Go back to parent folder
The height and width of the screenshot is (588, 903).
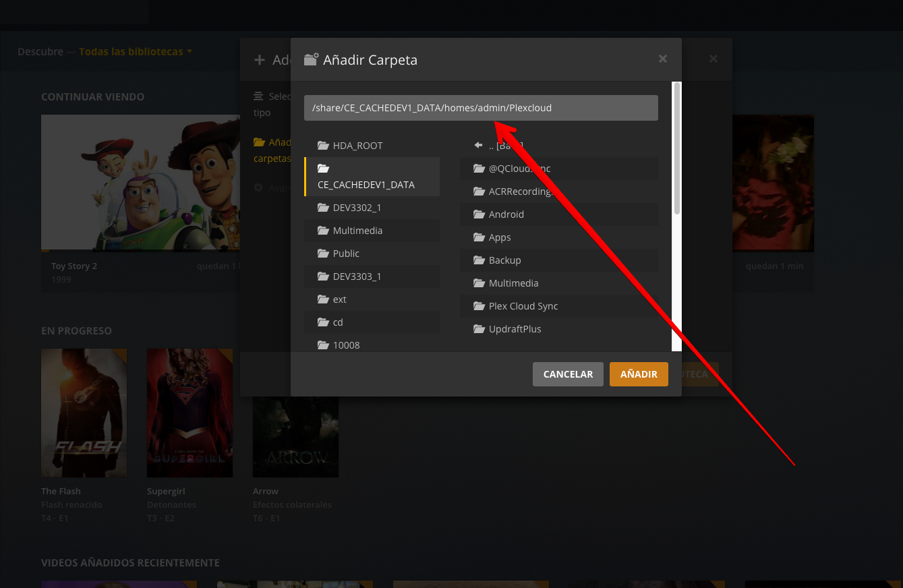(559, 146)
